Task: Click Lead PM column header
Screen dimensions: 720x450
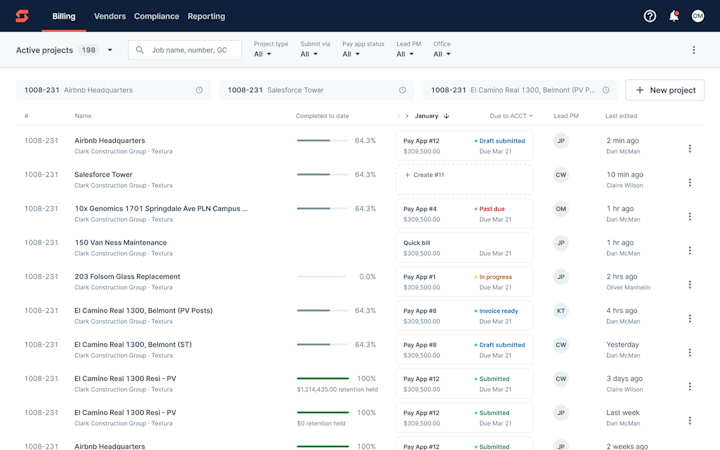Action: pyautogui.click(x=566, y=116)
